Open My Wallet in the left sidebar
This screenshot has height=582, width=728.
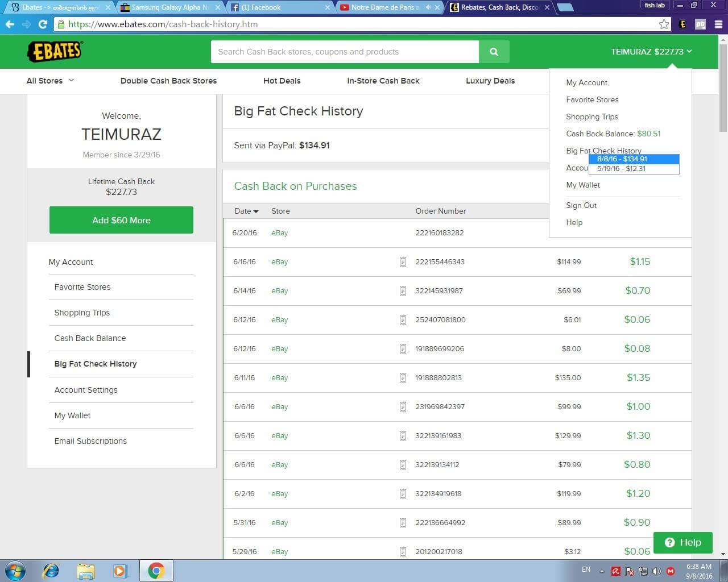pyautogui.click(x=72, y=415)
